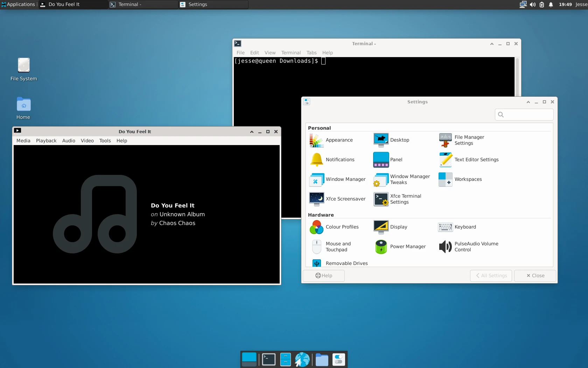Open Window Manager Tweaks
588x368 pixels.
(x=381, y=179)
